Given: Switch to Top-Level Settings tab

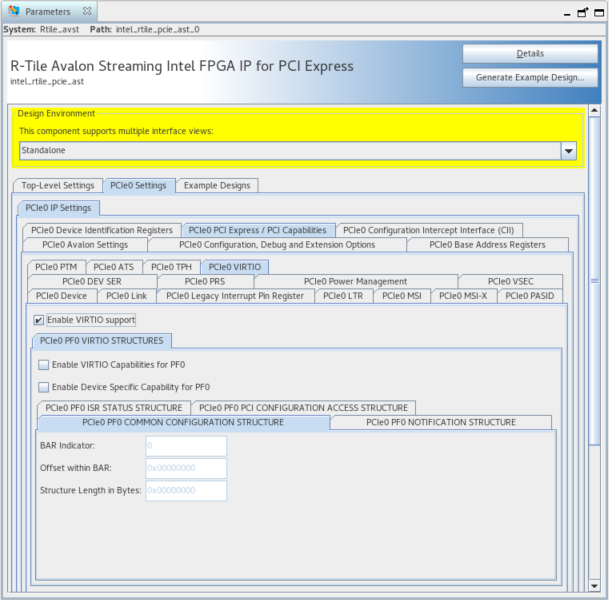Looking at the screenshot, I should [58, 186].
